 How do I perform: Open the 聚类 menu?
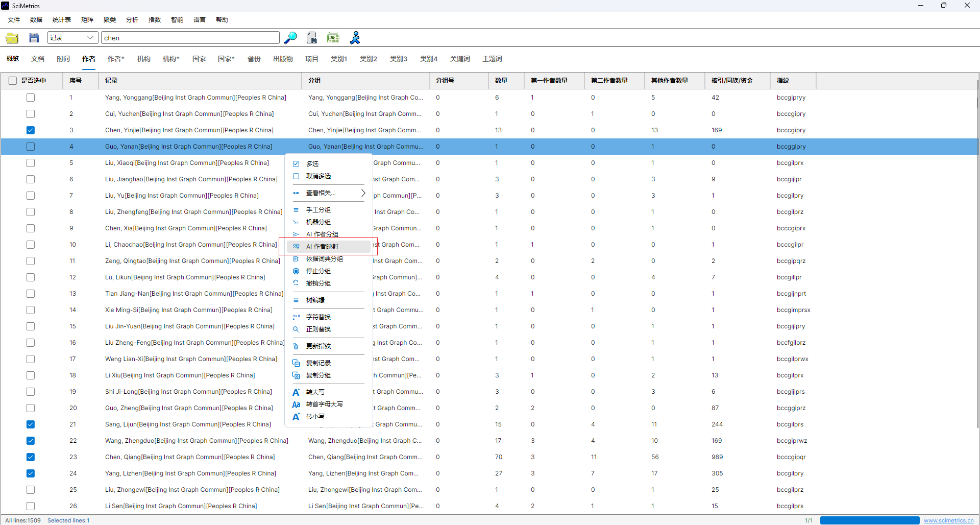110,20
